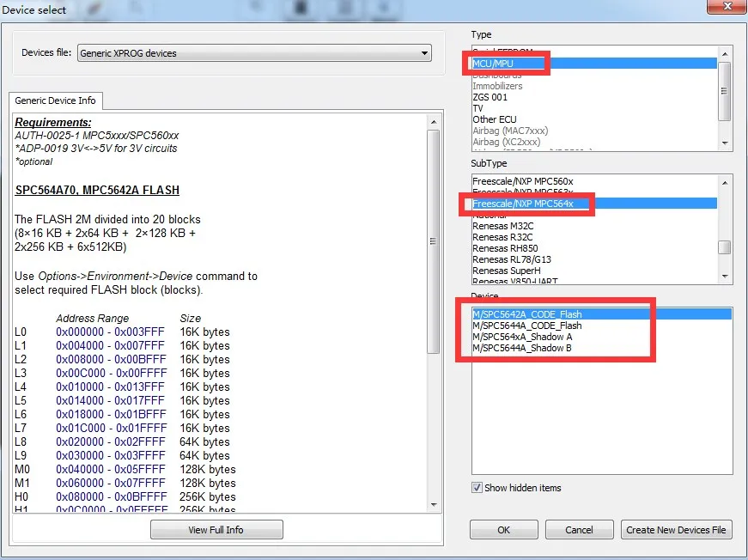This screenshot has height=560, width=748.
Task: Select Airbag (XC2xxx) type entry
Action: coord(594,142)
